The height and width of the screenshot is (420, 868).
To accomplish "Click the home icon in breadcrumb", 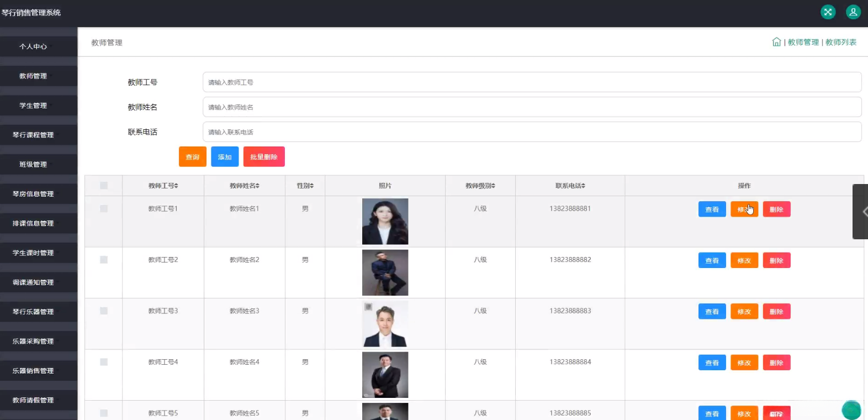I will (776, 42).
